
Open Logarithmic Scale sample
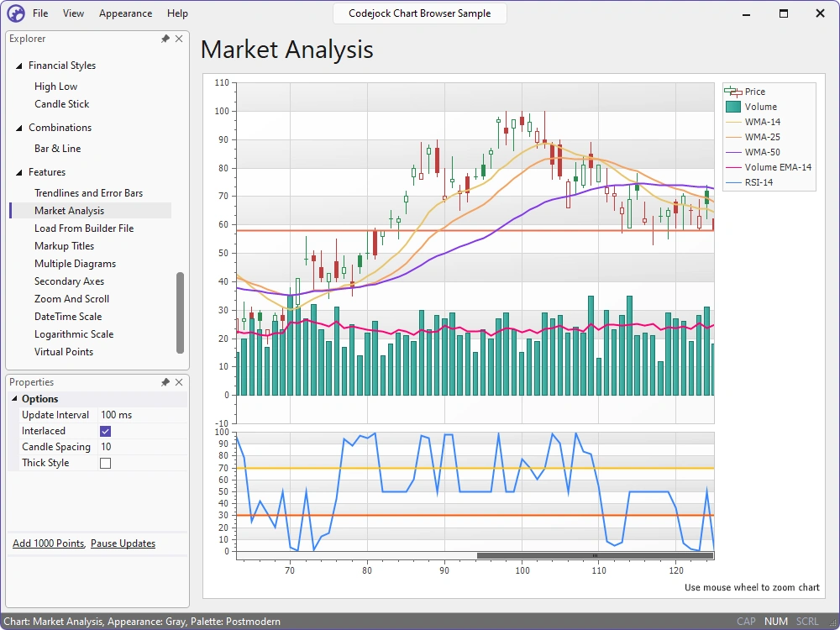point(74,334)
